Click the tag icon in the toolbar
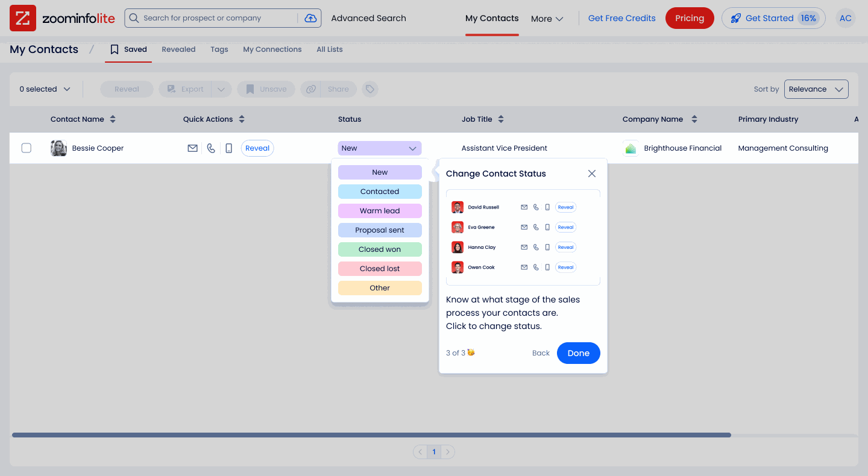Image resolution: width=868 pixels, height=476 pixels. point(370,89)
